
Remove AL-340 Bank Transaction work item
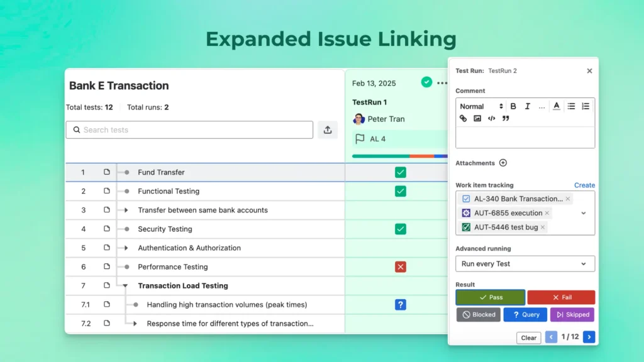tap(568, 199)
